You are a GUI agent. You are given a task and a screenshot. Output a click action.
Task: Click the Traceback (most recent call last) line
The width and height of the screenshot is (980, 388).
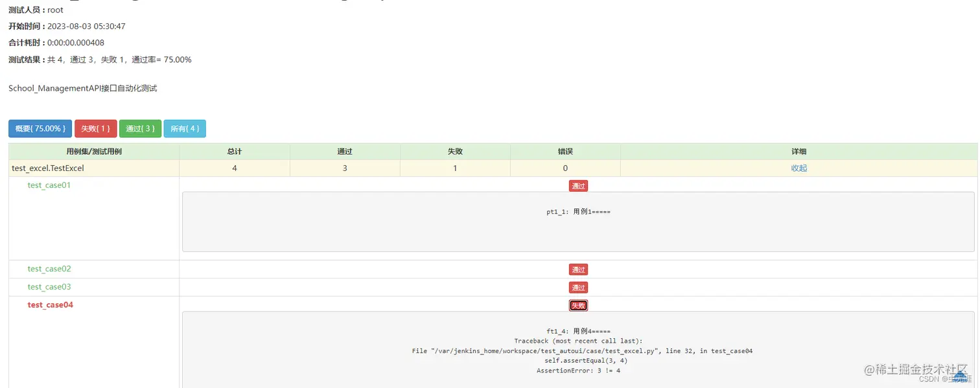pos(578,341)
